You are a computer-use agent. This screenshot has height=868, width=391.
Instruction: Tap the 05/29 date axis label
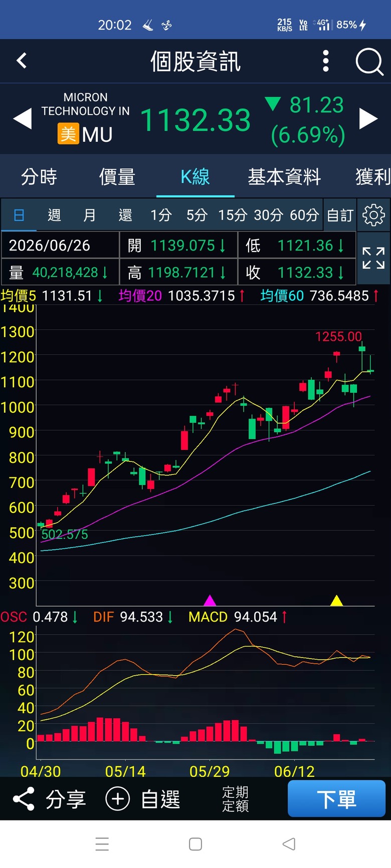(210, 771)
